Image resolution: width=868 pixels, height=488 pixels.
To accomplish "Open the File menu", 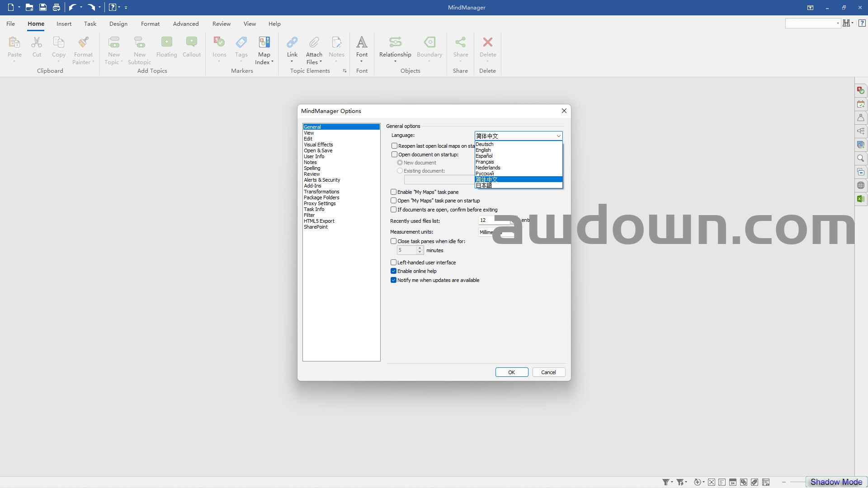I will [x=10, y=23].
